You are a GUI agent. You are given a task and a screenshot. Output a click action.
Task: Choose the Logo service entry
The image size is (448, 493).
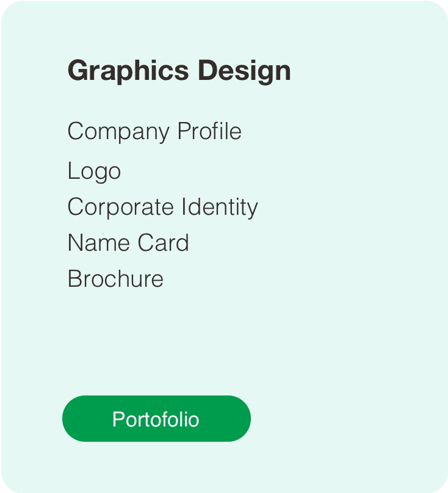94,171
